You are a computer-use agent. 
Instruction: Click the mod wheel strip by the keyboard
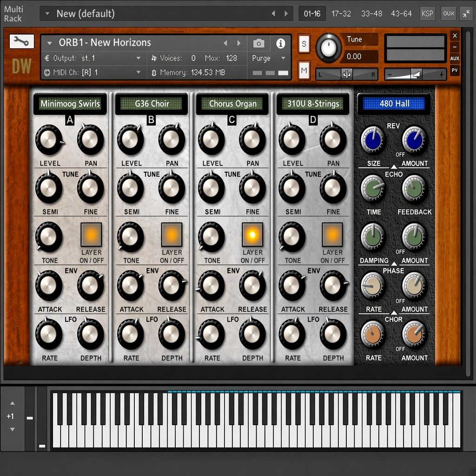[42, 418]
